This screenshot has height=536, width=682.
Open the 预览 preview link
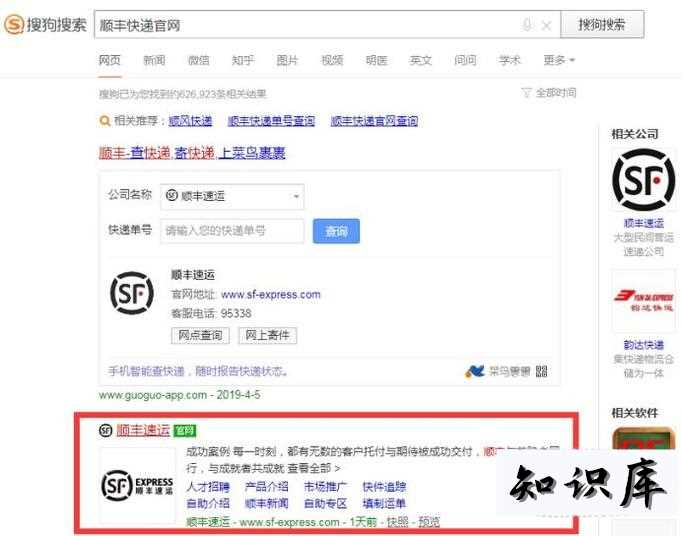(x=429, y=522)
